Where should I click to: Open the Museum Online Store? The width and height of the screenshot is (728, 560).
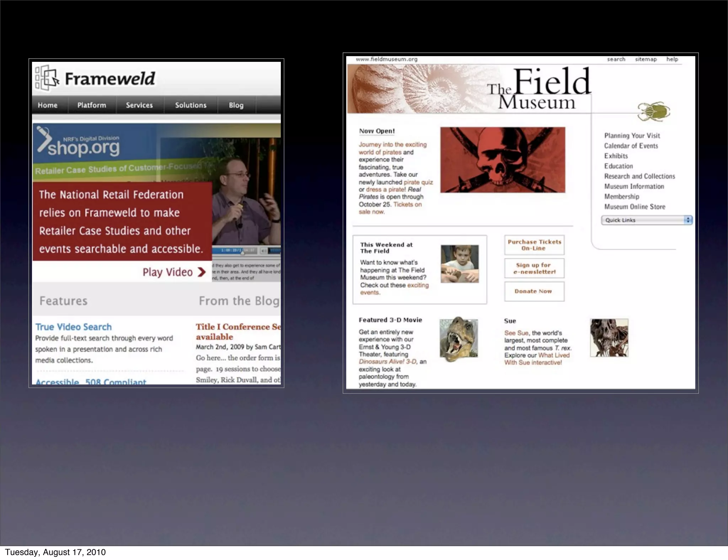(x=635, y=206)
